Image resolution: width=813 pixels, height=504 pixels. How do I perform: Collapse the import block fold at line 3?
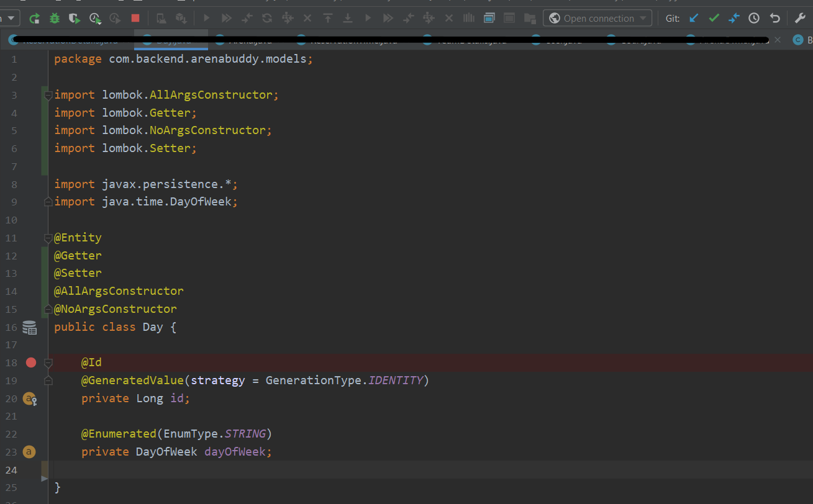point(48,96)
